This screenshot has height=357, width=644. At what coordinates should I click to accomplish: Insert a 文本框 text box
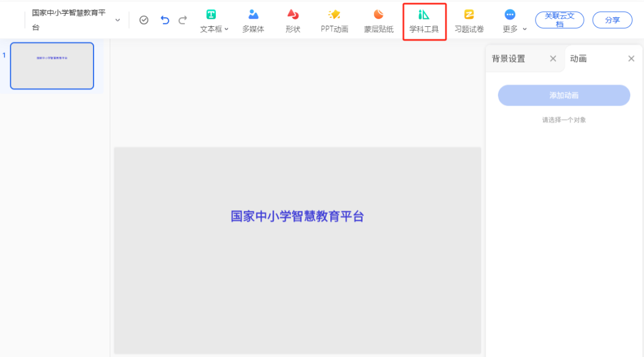pos(210,20)
